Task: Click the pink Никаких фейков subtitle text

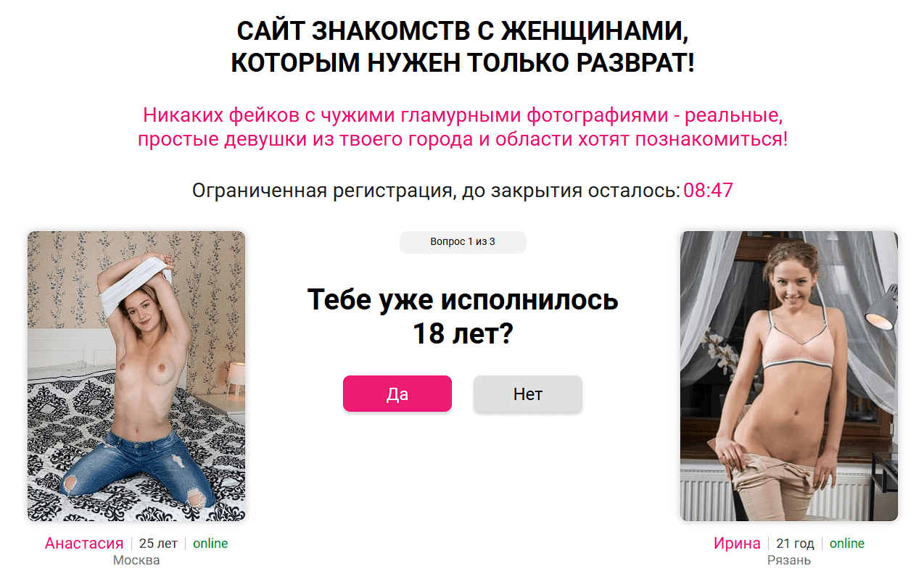Action: click(463, 127)
